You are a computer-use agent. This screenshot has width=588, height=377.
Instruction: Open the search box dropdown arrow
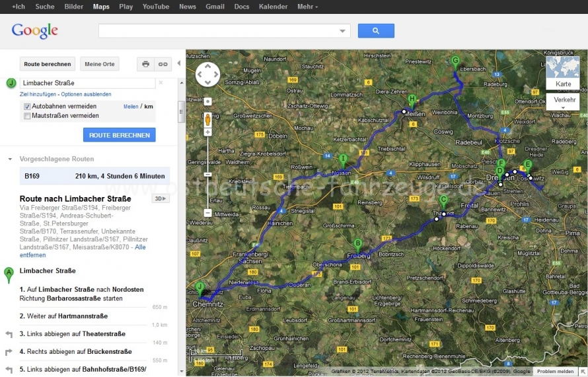click(x=342, y=31)
